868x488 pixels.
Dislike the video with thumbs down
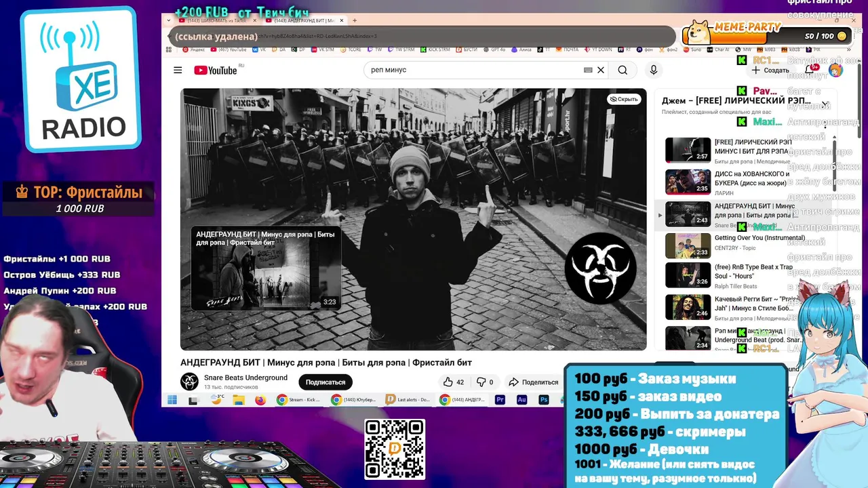(486, 382)
